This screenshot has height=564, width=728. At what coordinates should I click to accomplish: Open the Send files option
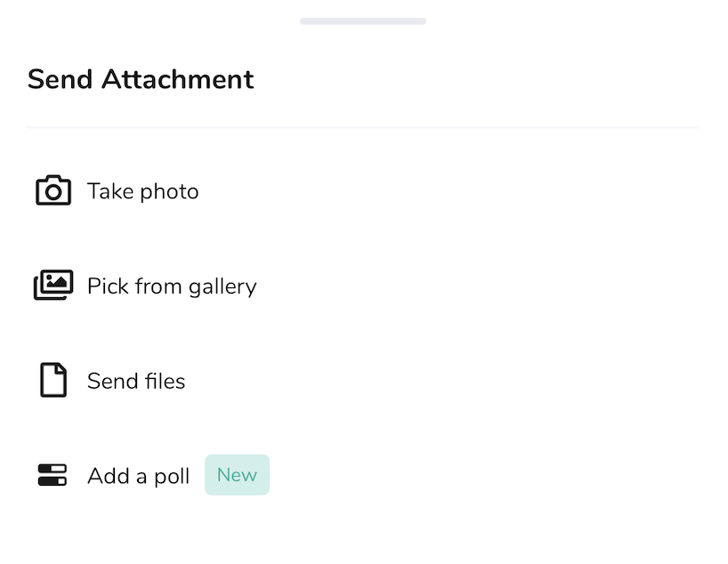136,381
